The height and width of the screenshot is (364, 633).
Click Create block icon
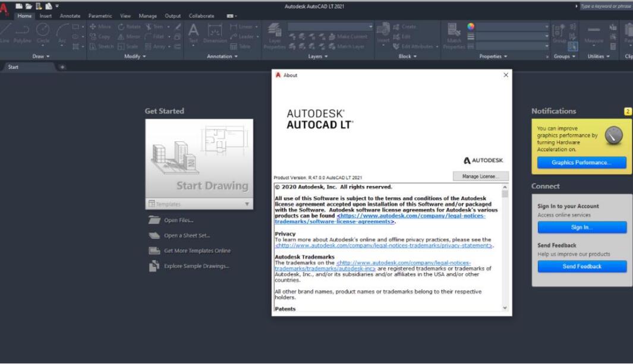click(405, 27)
